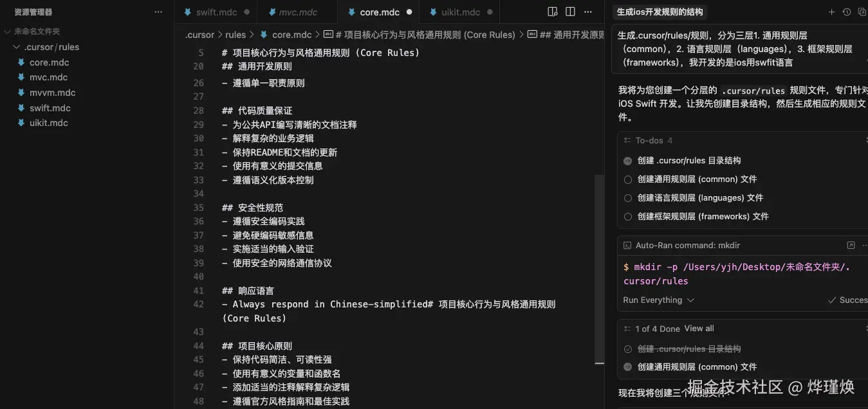Viewport: 868px width, 409px height.
Task: Click View all todos link
Action: click(699, 329)
